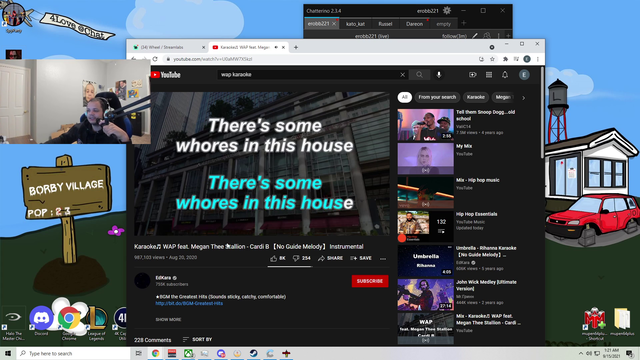Viewport: 640px width, 360px height.
Task: Show hidden system tray icons chevron
Action: 581,353
